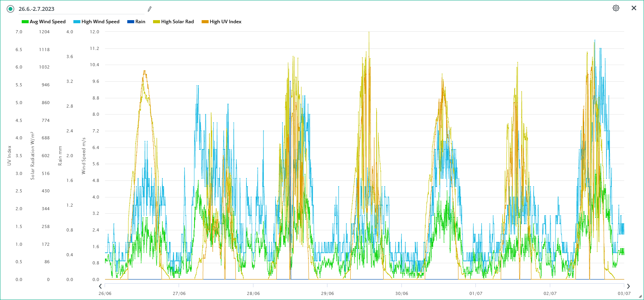The height and width of the screenshot is (300, 644).
Task: Toggle High UV Index legend label
Action: tap(225, 22)
